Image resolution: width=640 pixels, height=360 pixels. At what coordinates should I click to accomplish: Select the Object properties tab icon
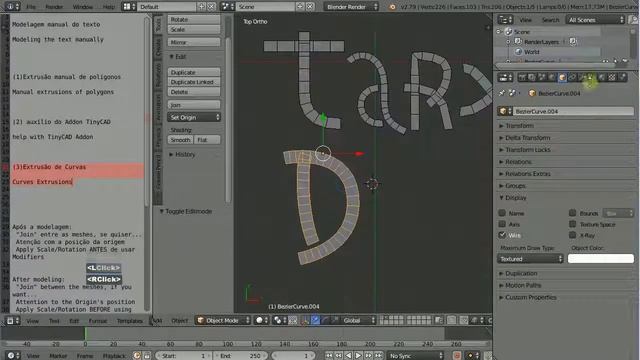pos(562,77)
